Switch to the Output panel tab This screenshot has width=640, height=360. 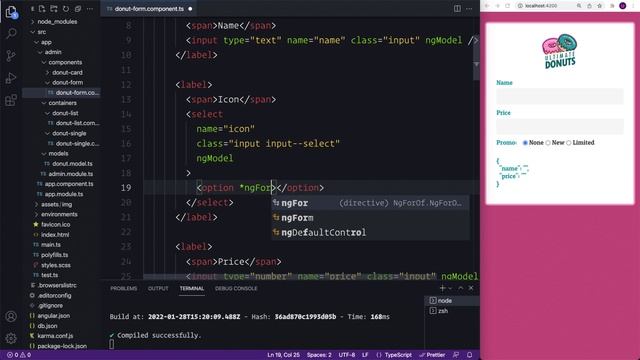[x=158, y=288]
